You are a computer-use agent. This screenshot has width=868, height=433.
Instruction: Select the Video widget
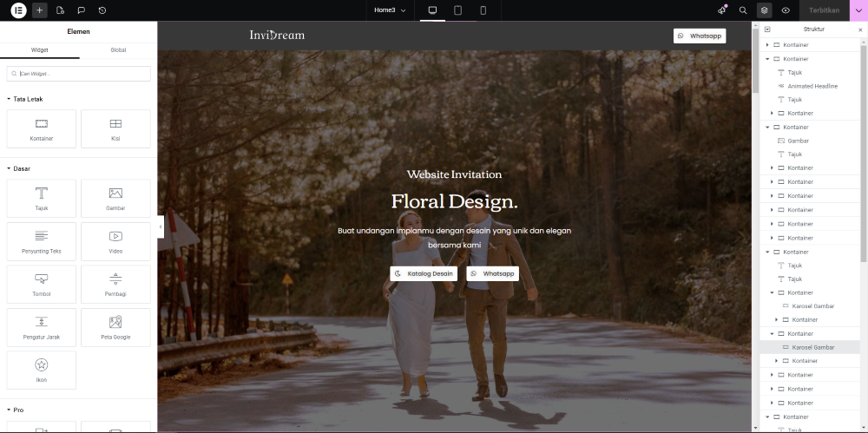click(x=115, y=241)
